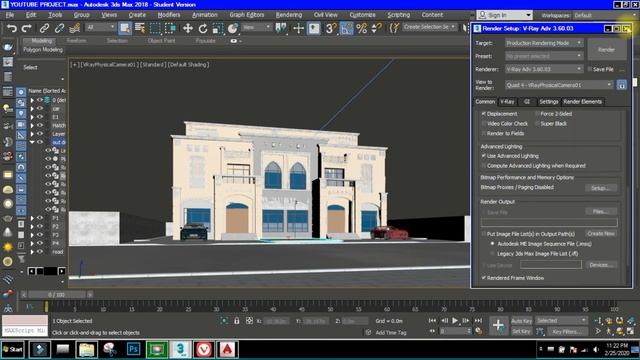Screen dimensions: 640x360
Task: Open the red AutoCAD taskbar icon
Action: pyautogui.click(x=227, y=349)
